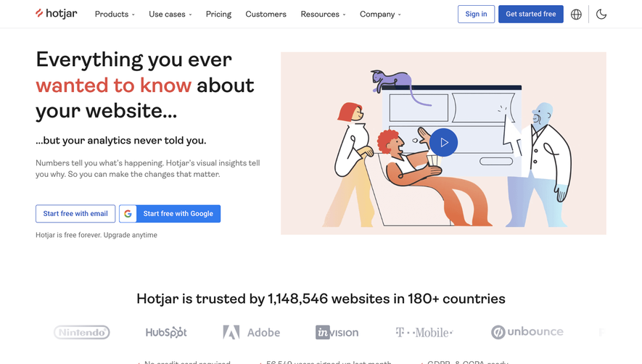This screenshot has height=364, width=642.
Task: Click Start free with Google
Action: pos(170,214)
